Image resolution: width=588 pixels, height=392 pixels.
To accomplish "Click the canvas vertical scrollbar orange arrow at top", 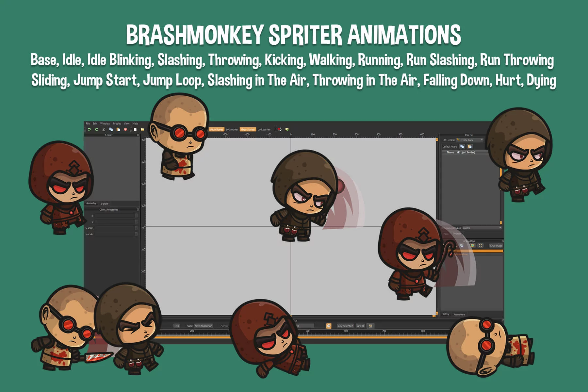I will point(436,139).
